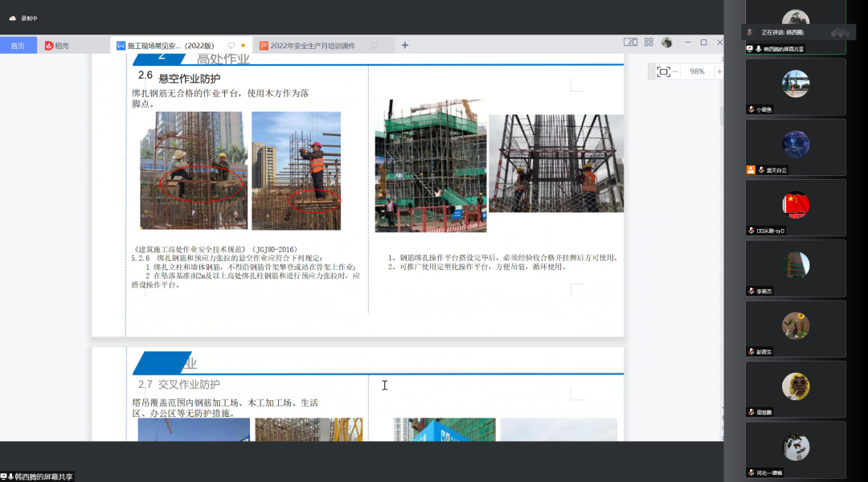Viewport: 868px width, 482px height.
Task: Add a new WPS tab
Action: (405, 46)
